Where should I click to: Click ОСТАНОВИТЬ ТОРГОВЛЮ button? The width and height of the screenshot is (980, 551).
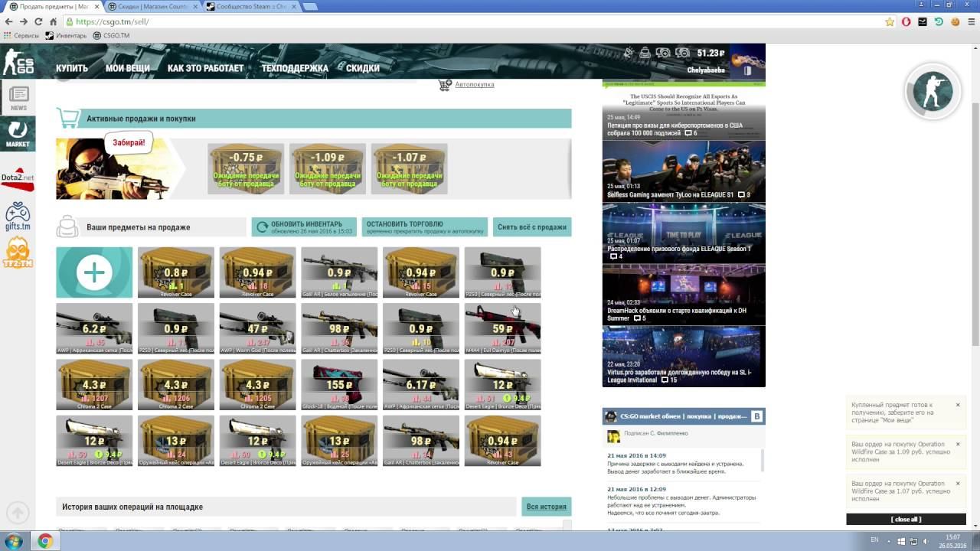[x=425, y=227]
